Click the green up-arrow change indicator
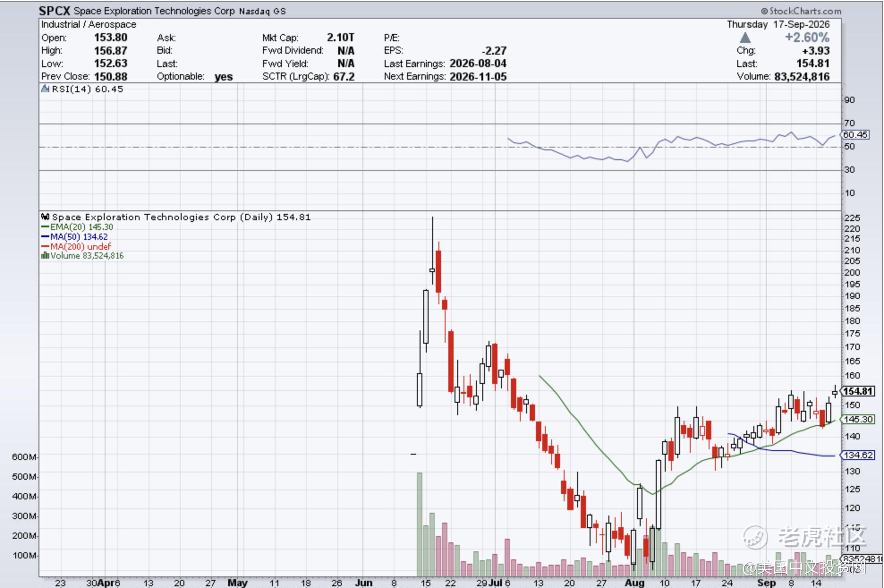884x588 pixels. (x=745, y=38)
